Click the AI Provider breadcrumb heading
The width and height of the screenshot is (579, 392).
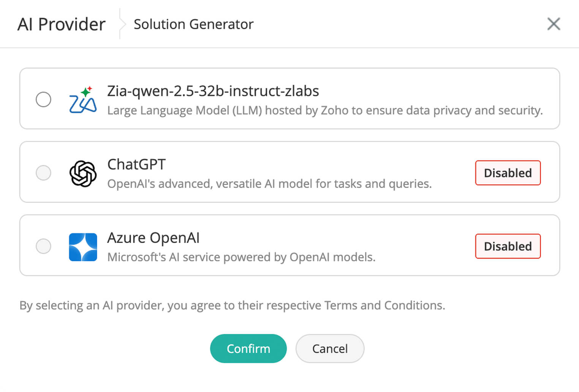[62, 24]
